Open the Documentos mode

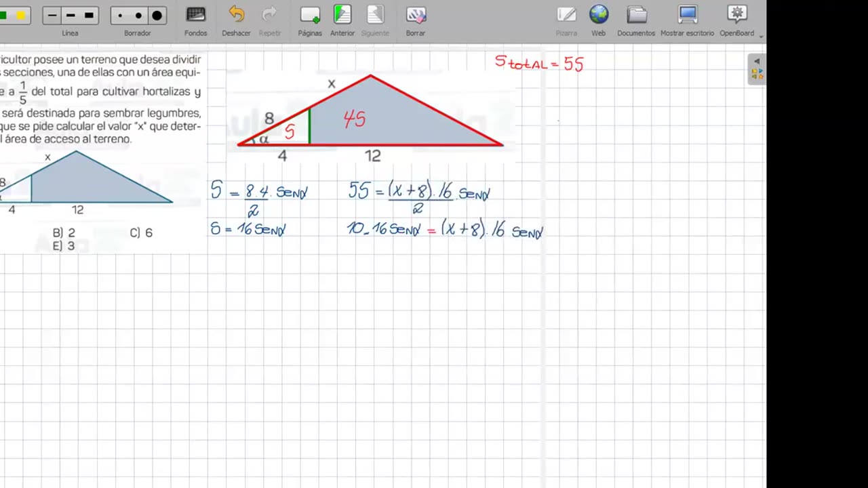[x=636, y=20]
